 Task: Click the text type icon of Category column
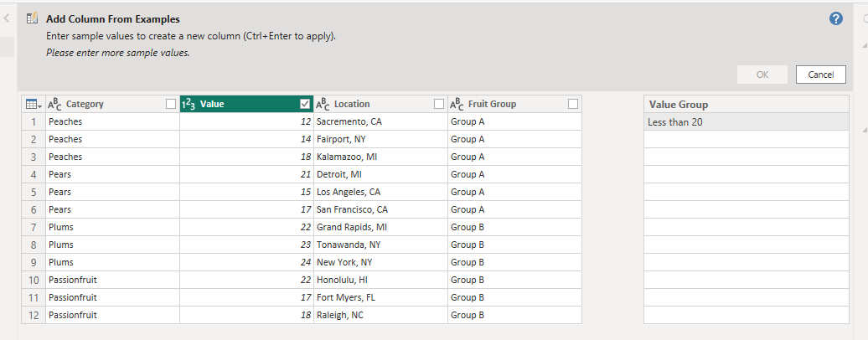pos(54,104)
